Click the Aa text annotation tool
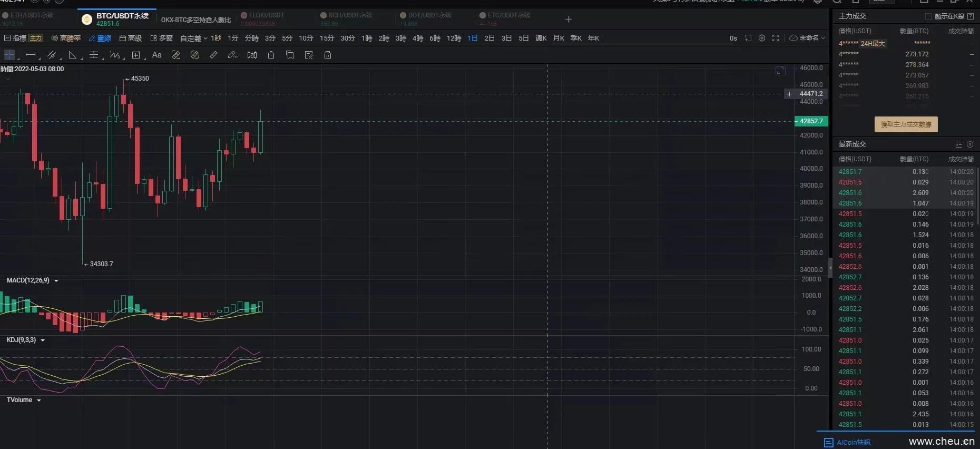Viewport: 980px width, 449px height. coord(156,55)
